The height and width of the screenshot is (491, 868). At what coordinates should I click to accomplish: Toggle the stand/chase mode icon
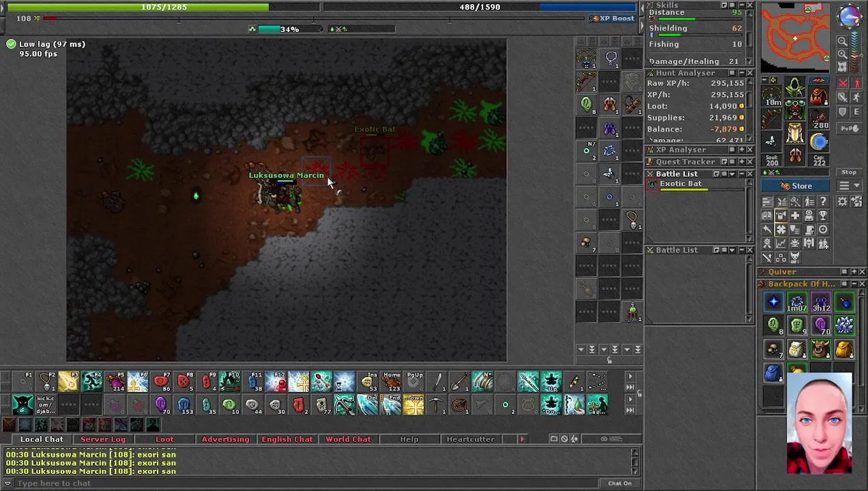click(857, 97)
